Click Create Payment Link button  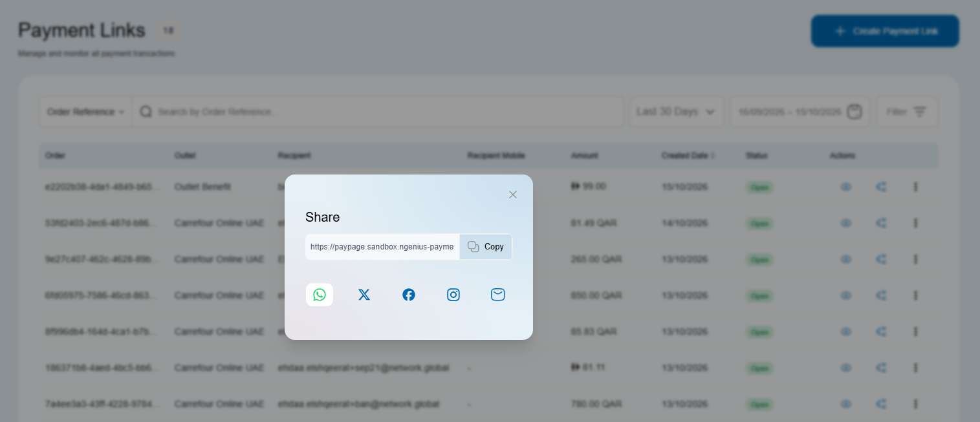[x=885, y=31]
